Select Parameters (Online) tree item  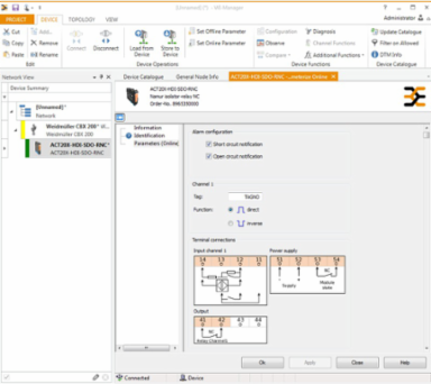(156, 143)
